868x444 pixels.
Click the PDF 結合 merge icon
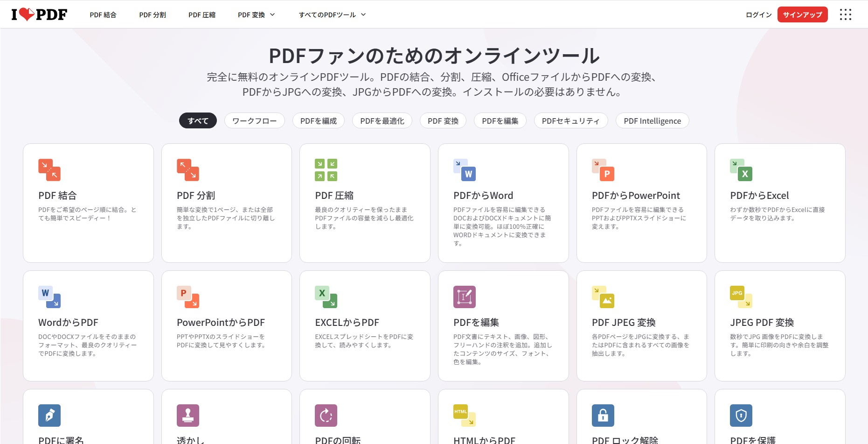(49, 170)
